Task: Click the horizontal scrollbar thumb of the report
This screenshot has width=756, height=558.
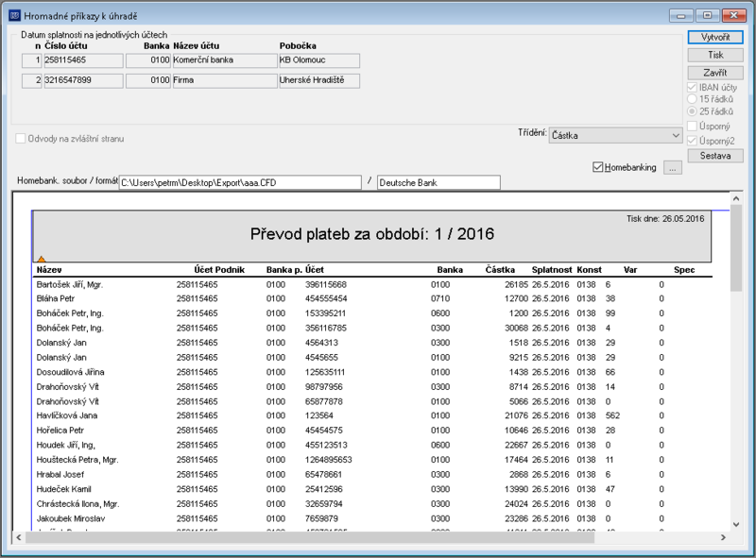Action: (310, 537)
